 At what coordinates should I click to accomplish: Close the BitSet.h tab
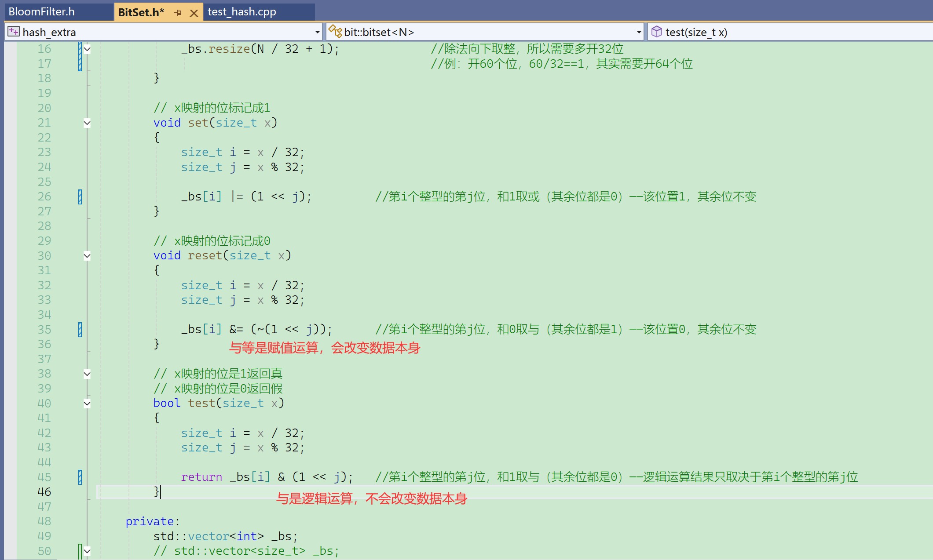point(194,13)
